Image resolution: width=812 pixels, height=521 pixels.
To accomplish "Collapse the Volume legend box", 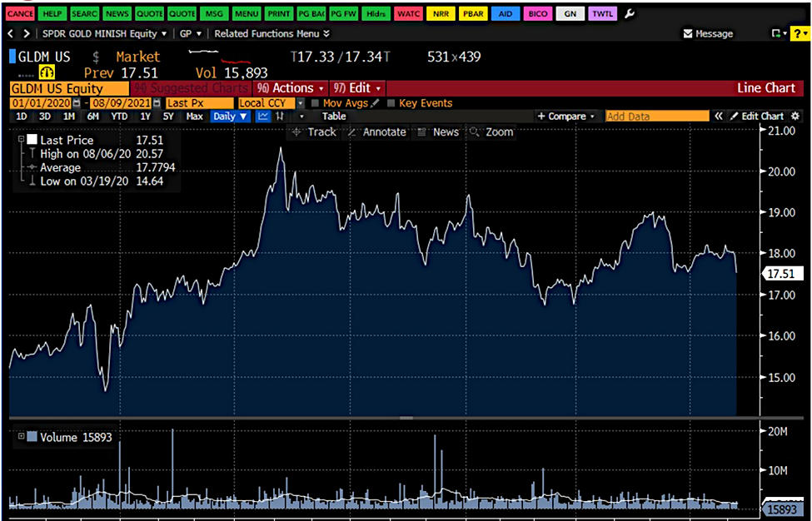I will coord(21,436).
